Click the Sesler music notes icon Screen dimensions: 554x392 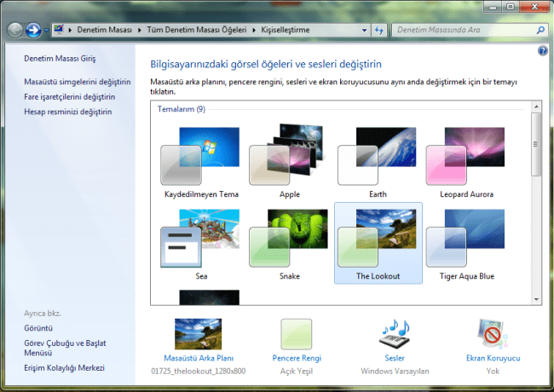(395, 334)
